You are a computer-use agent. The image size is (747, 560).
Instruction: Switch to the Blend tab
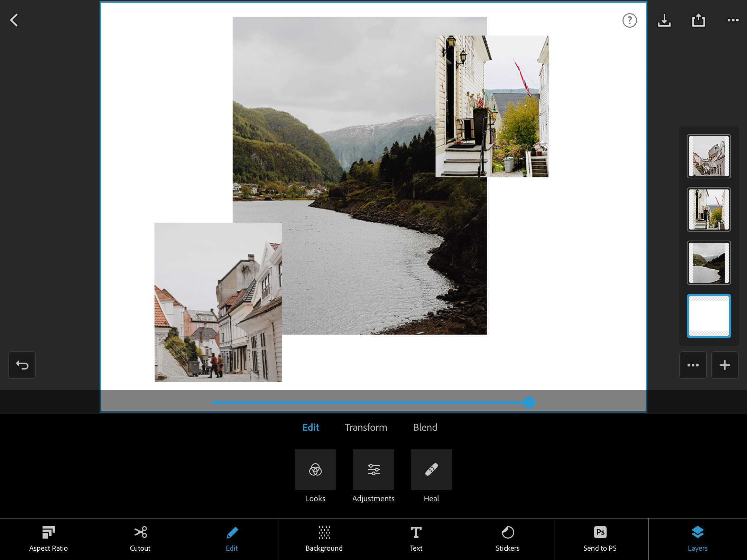pyautogui.click(x=425, y=427)
